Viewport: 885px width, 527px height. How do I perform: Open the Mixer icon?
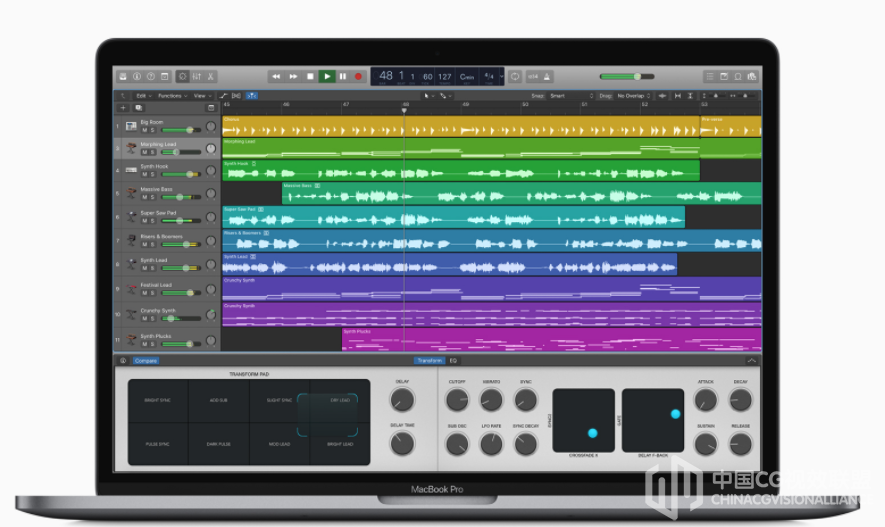(x=196, y=77)
